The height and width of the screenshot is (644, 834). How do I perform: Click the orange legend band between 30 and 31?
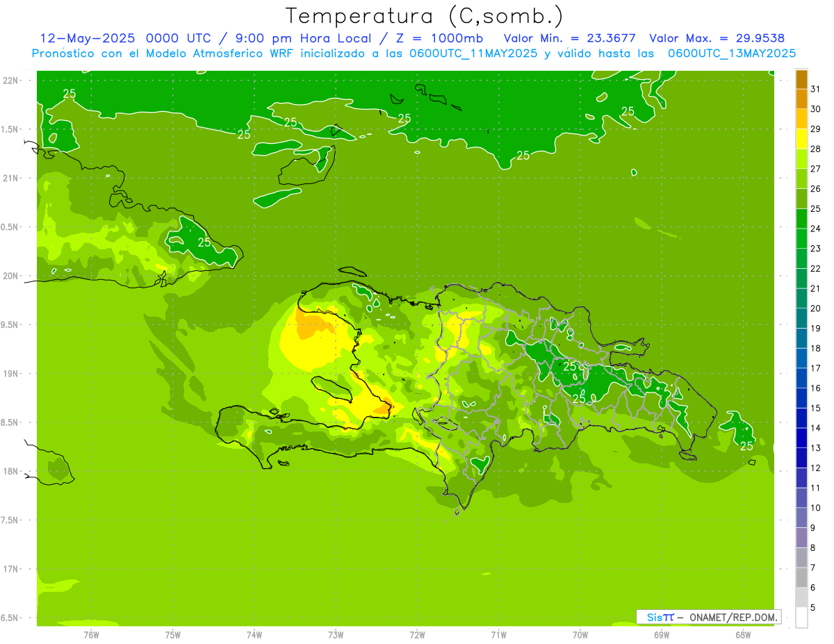[801, 99]
